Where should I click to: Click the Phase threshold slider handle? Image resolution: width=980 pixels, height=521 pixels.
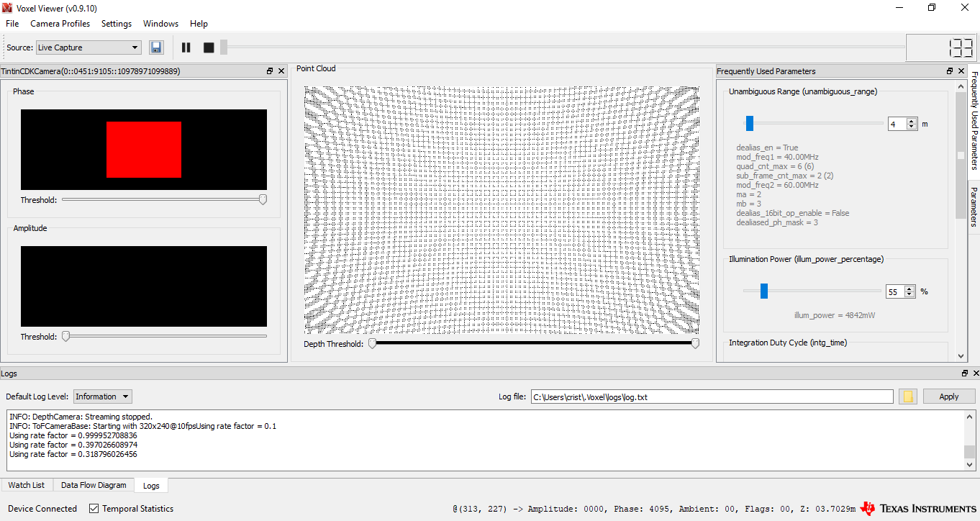click(x=263, y=199)
